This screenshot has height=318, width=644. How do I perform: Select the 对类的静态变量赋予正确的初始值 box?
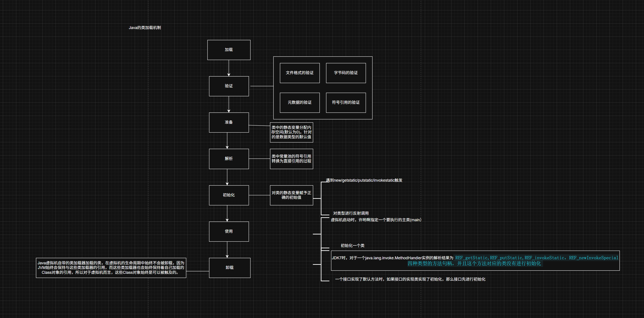tap(291, 195)
